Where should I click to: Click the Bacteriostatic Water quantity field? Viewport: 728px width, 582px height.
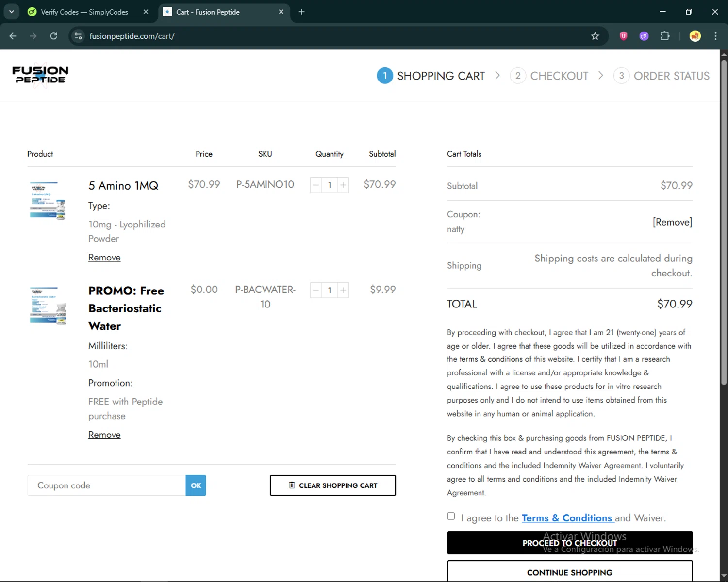tap(330, 290)
